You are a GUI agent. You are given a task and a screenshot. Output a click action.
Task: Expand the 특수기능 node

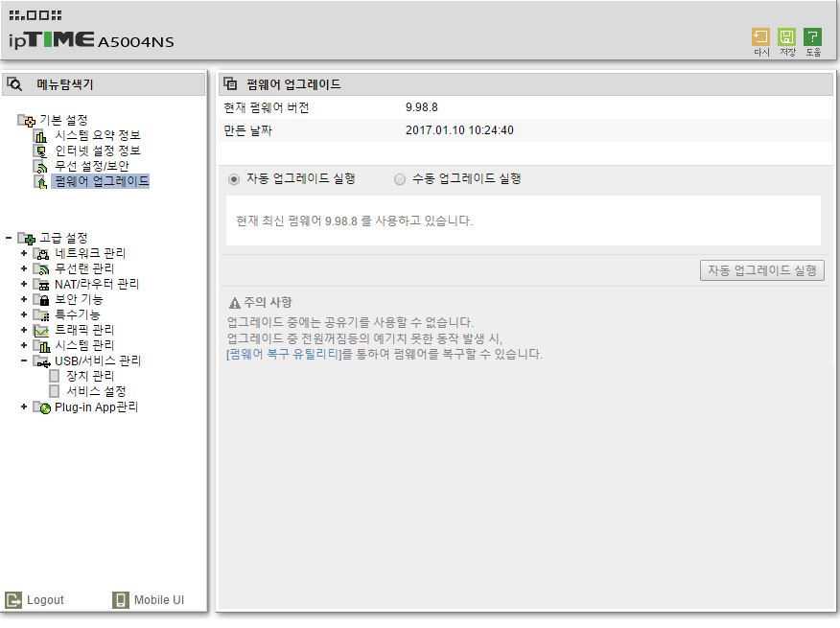pos(24,314)
